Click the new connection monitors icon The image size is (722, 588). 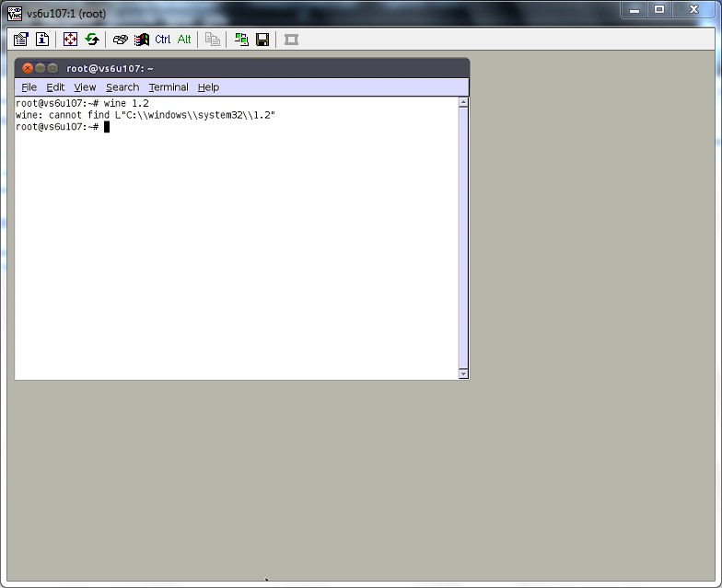pyautogui.click(x=241, y=40)
